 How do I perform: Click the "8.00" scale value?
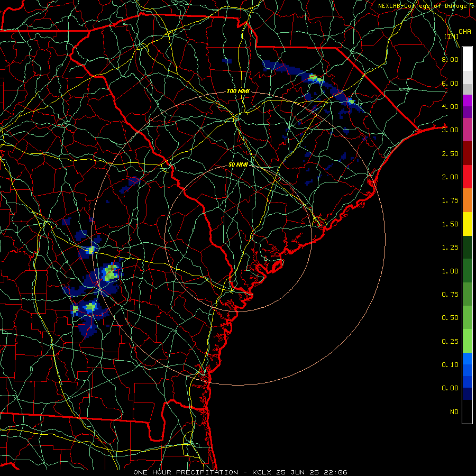tap(450, 59)
